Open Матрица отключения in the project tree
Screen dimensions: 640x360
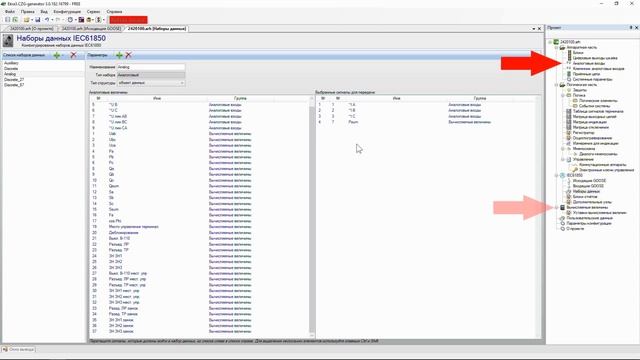[591, 127]
